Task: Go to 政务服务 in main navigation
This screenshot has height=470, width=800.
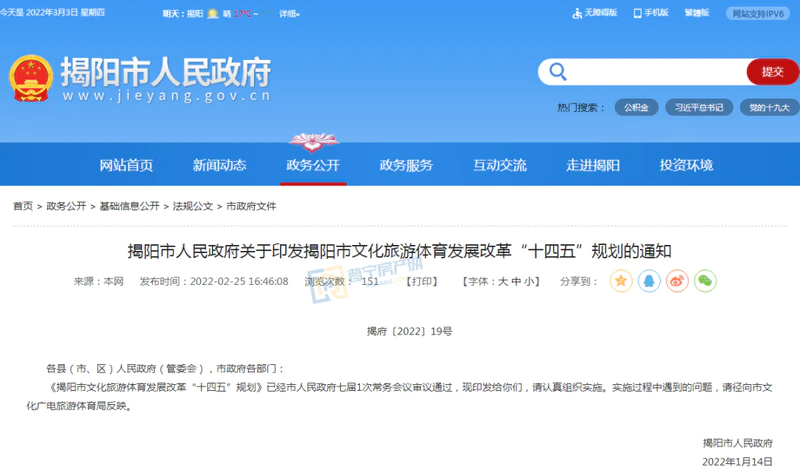Action: coord(406,165)
